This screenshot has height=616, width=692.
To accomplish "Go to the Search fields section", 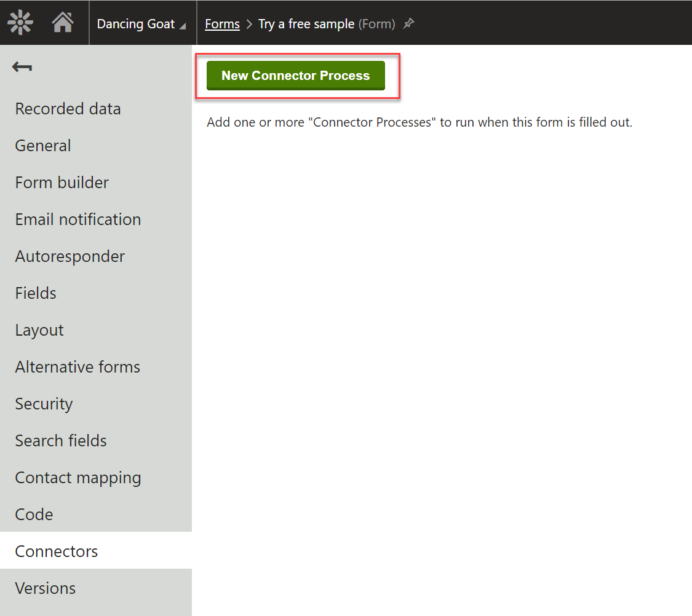I will 61,440.
